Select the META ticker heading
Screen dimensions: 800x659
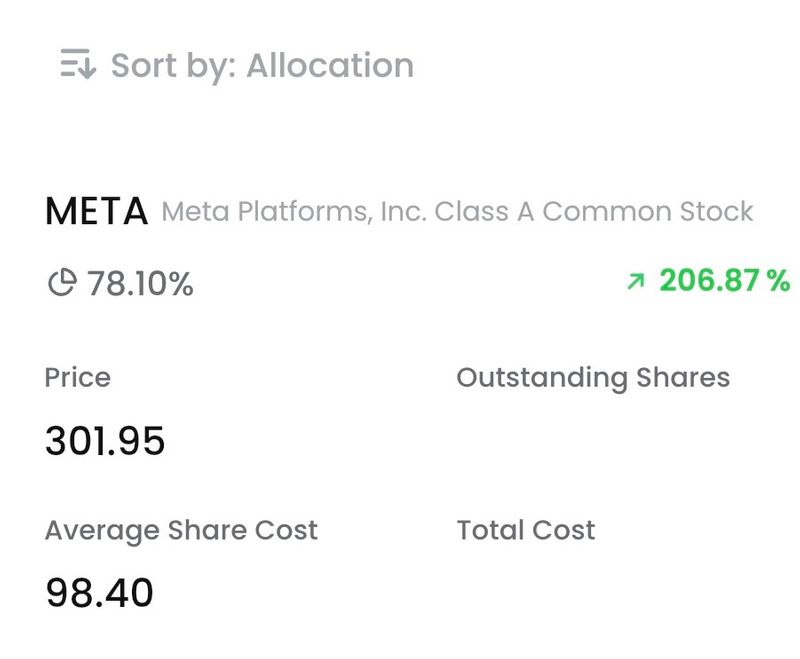[95, 210]
